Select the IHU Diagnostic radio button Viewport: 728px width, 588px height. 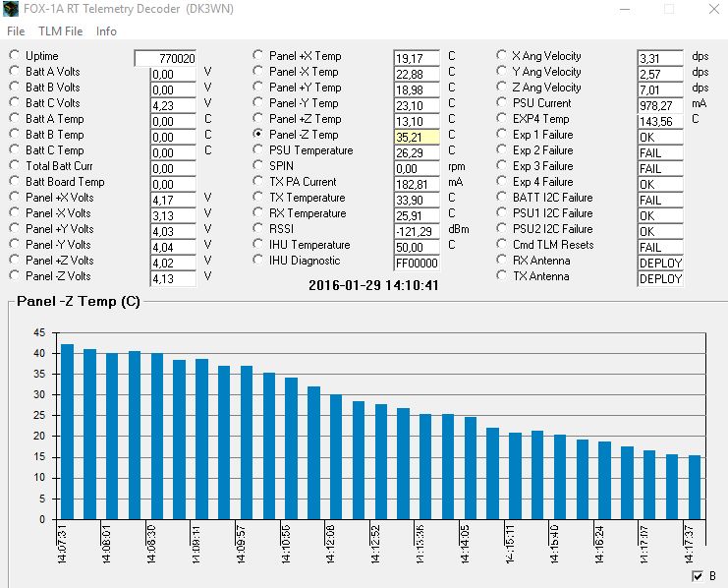pos(257,260)
